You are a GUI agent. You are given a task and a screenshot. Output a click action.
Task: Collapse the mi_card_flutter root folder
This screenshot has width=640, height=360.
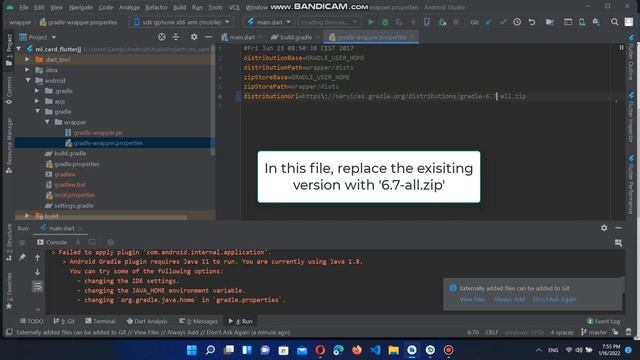(19, 49)
